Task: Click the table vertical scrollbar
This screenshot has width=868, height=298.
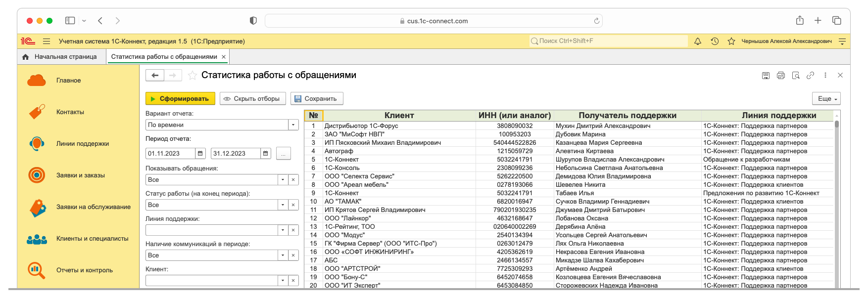Action: click(x=837, y=198)
